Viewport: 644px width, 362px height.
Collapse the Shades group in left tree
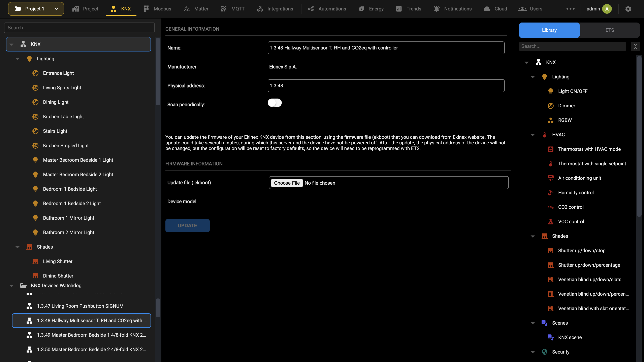pyautogui.click(x=18, y=247)
